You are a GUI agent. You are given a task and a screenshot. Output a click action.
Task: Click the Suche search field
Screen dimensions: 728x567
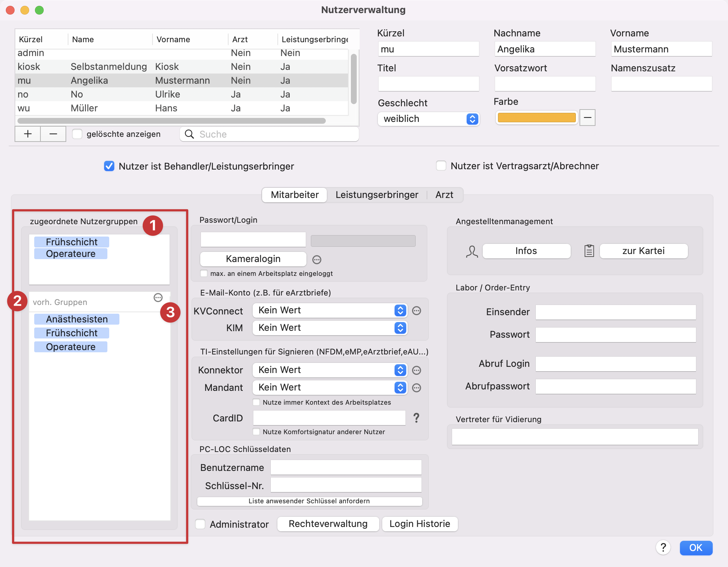(269, 134)
